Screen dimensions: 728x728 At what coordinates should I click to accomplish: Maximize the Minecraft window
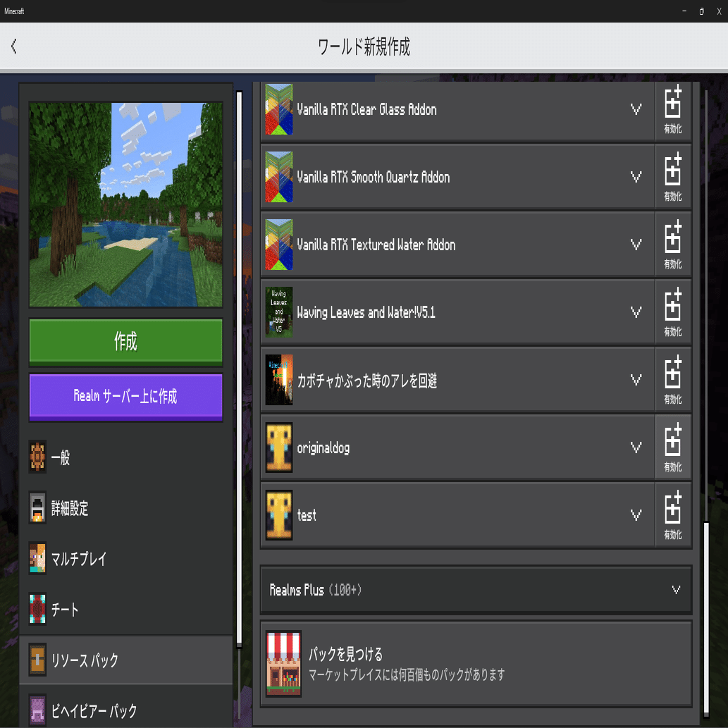tap(701, 11)
